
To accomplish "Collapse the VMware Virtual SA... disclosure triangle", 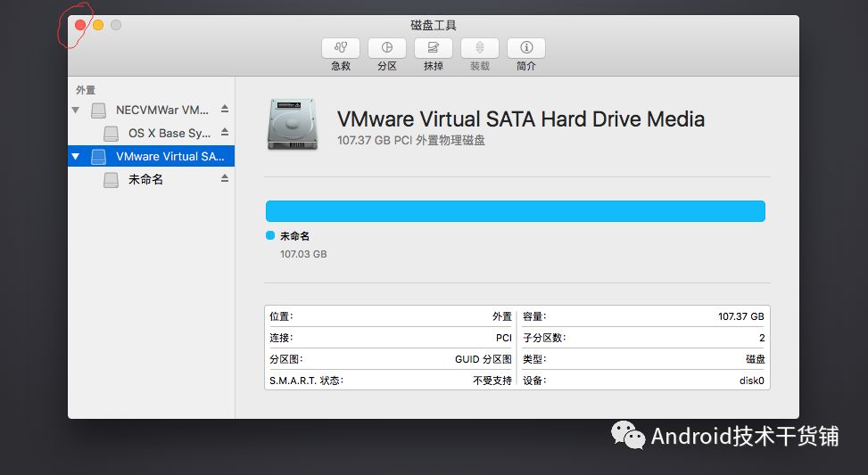I will 76,157.
